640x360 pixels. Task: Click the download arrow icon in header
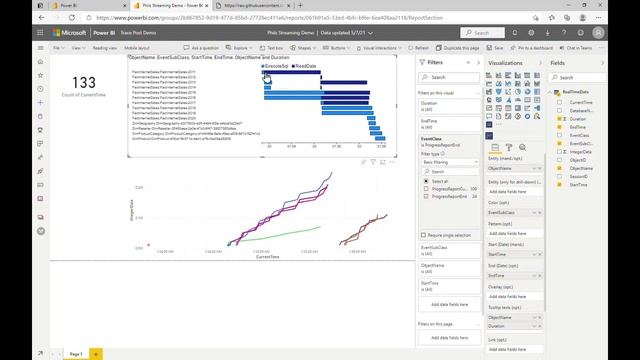548,33
